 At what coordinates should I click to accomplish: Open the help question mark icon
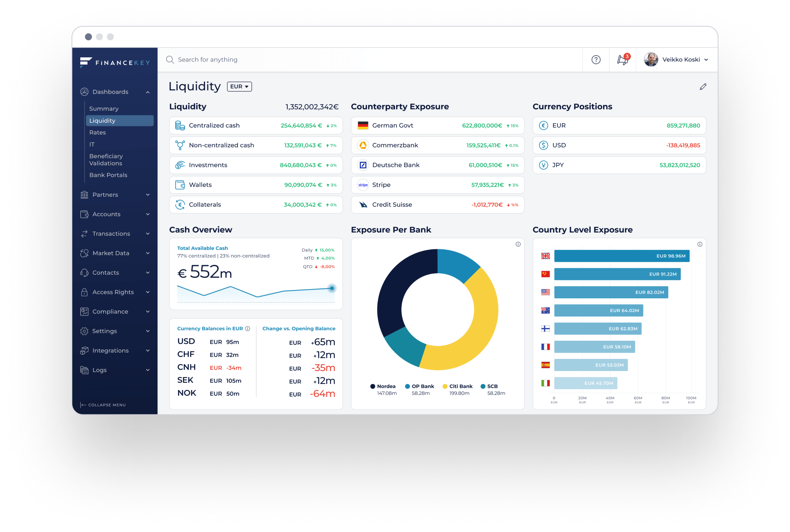596,60
